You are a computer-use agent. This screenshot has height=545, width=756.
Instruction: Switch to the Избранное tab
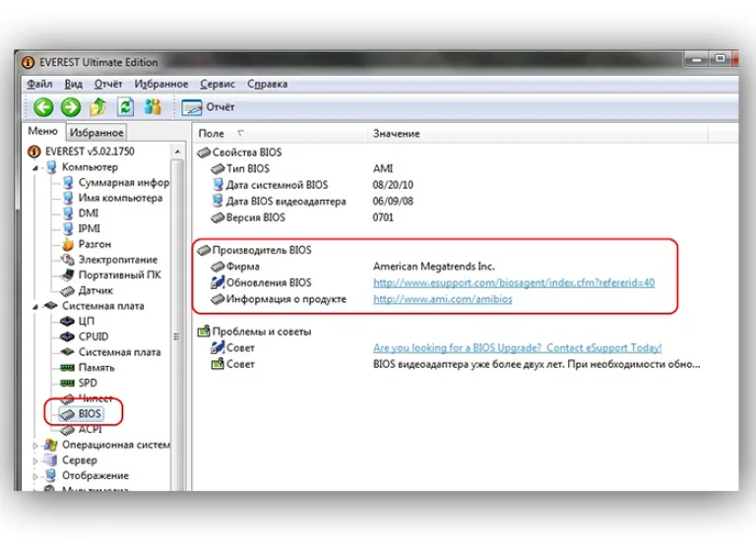96,133
